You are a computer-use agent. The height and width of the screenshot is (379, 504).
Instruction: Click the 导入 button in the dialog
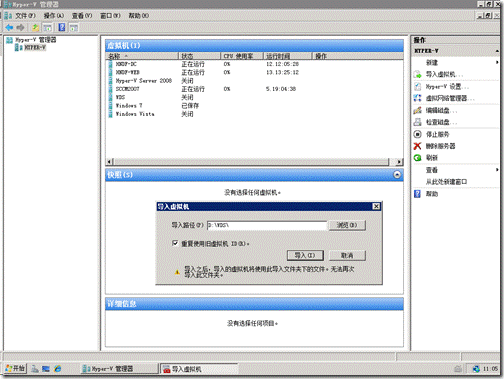pyautogui.click(x=305, y=255)
